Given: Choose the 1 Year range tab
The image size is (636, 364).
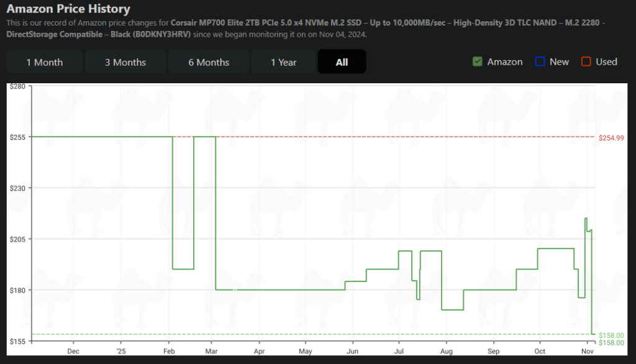Looking at the screenshot, I should 283,62.
